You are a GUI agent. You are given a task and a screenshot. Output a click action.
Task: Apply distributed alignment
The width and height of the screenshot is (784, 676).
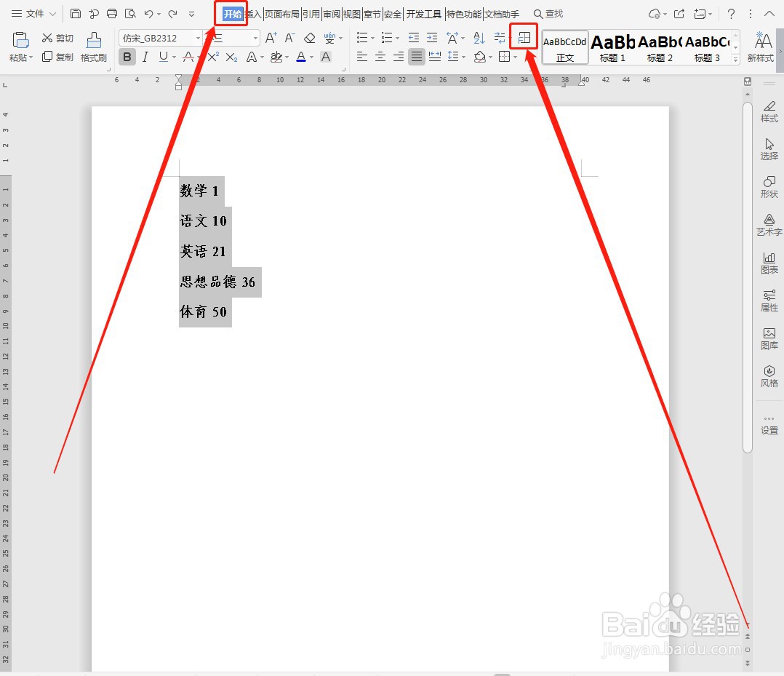(435, 57)
